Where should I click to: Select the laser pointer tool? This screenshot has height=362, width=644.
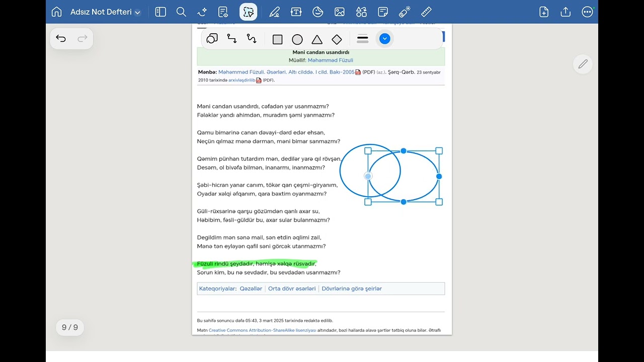click(405, 12)
